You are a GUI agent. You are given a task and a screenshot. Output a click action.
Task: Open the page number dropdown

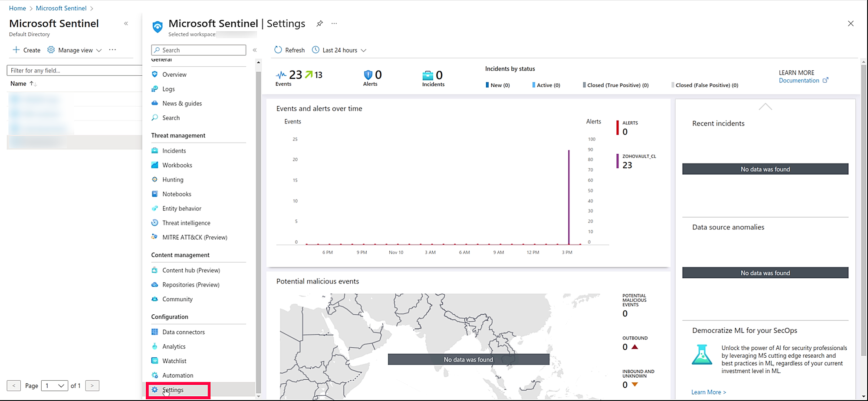(54, 385)
